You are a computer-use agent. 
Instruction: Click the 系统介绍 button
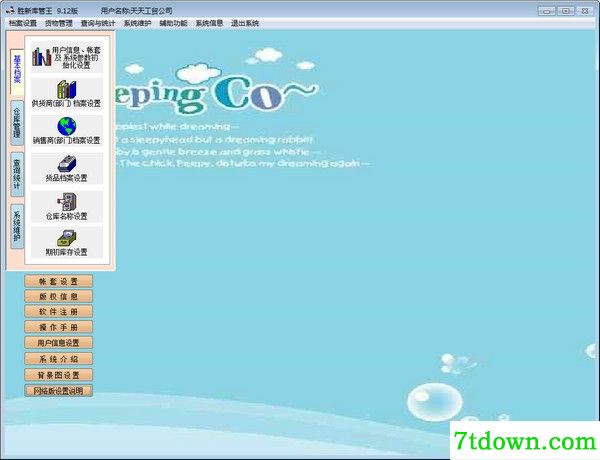pos(59,359)
